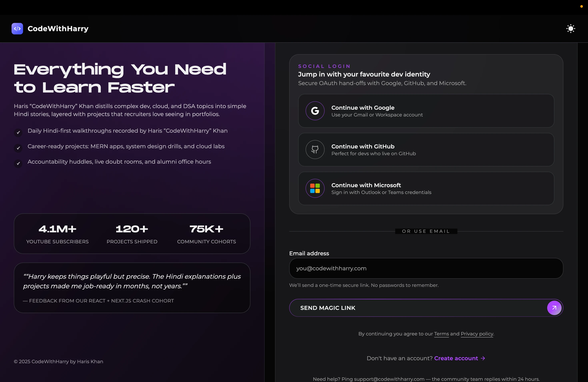The width and height of the screenshot is (588, 382).
Task: Click the Microsoft four-square icon
Action: [315, 188]
